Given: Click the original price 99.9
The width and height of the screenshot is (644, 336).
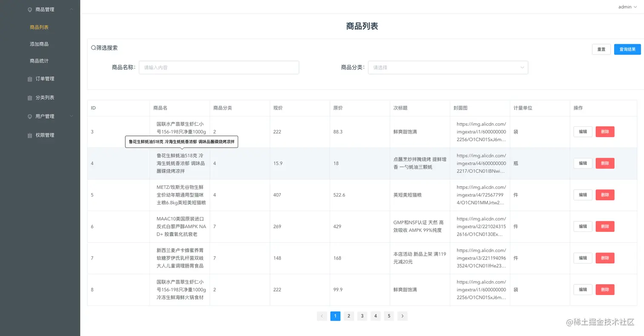Looking at the screenshot, I should coord(338,290).
